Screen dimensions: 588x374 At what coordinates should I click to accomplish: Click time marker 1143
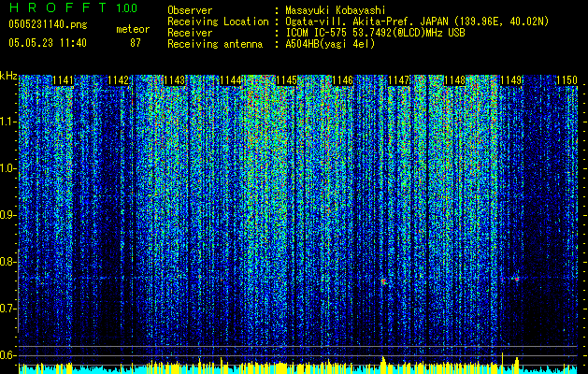point(175,80)
